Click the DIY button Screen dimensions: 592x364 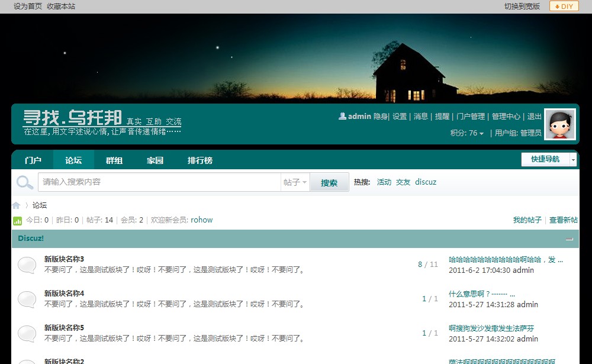tap(564, 6)
